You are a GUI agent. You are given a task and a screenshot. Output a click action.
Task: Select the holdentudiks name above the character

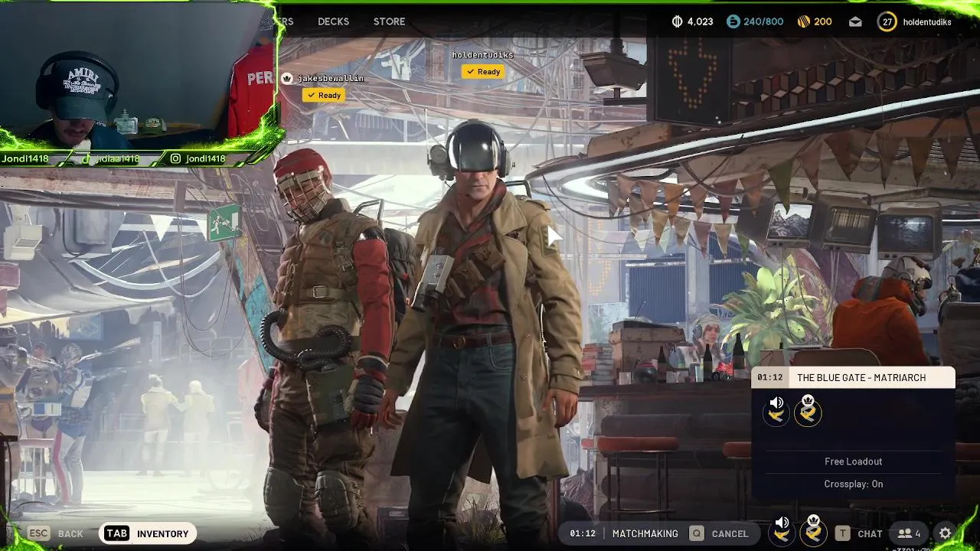pyautogui.click(x=482, y=55)
